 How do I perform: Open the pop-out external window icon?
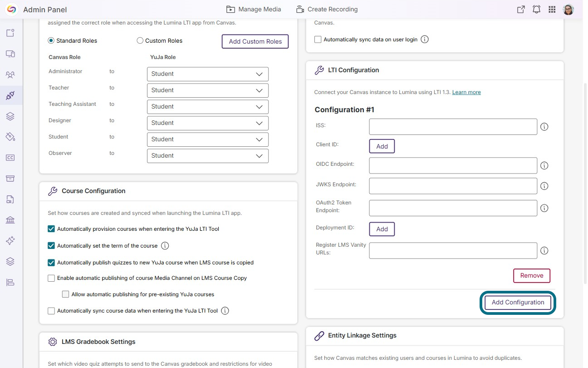[521, 10]
